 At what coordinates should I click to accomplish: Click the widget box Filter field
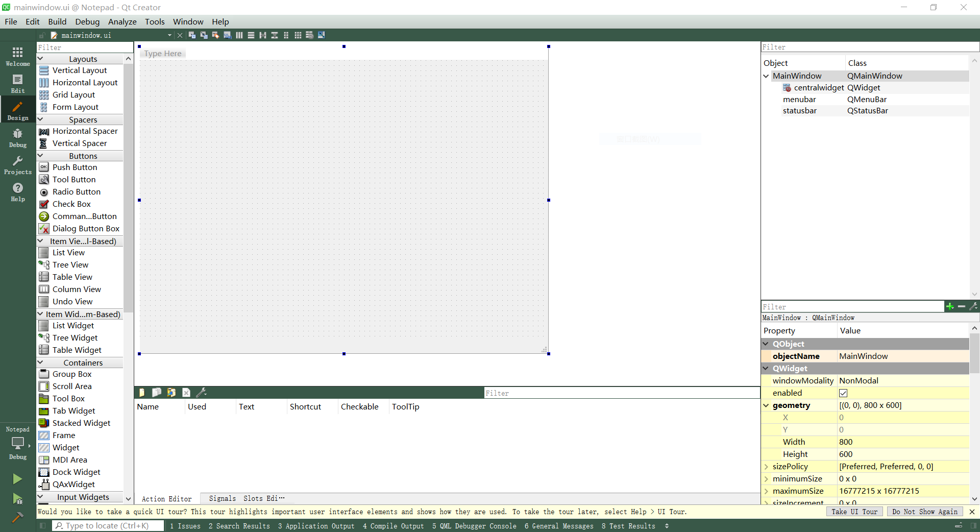click(x=85, y=47)
